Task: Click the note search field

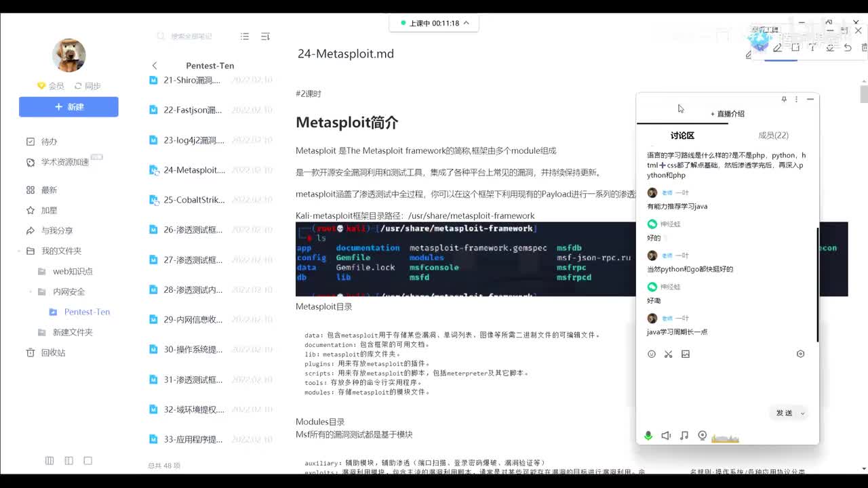Action: 191,37
